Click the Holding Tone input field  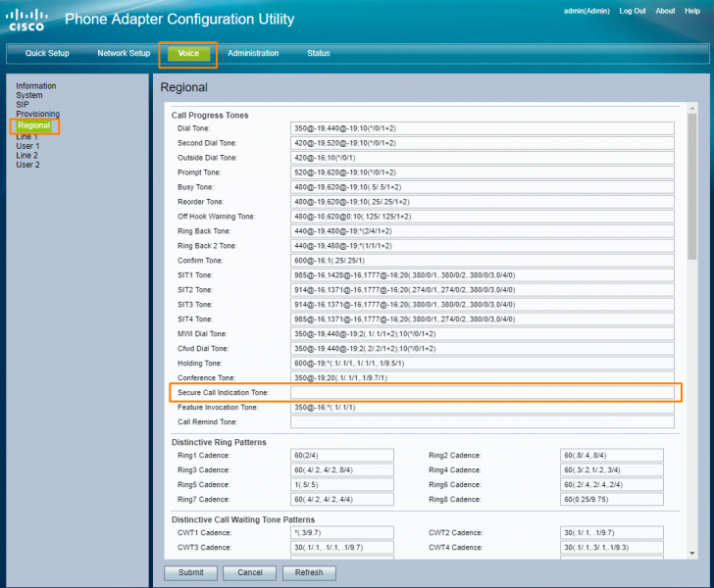[x=483, y=364]
